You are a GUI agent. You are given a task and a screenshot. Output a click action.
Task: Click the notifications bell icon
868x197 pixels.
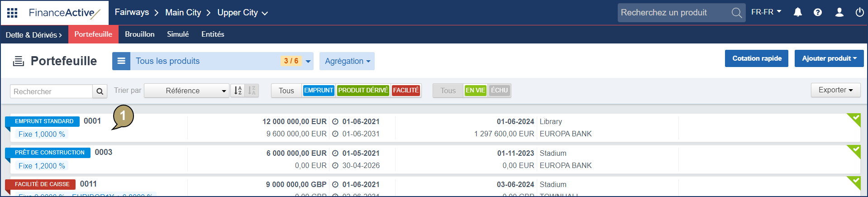click(x=797, y=12)
